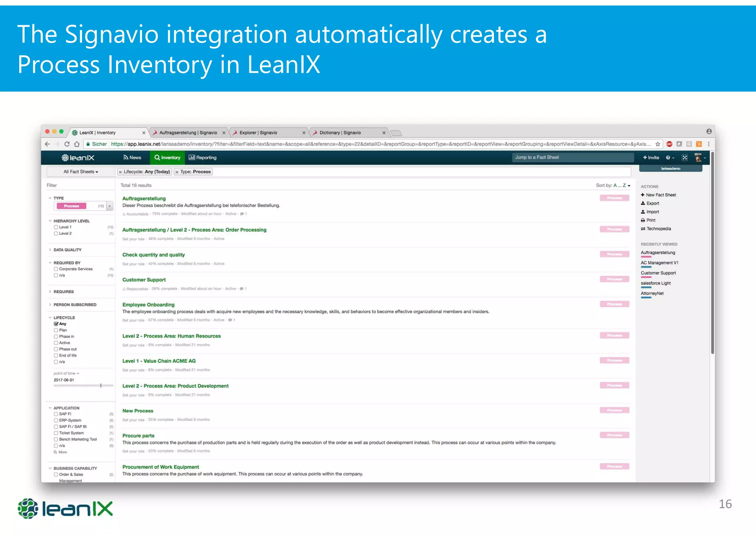Click the leanIX logo in navbar
Screen dimensions: 756x535
coord(78,158)
